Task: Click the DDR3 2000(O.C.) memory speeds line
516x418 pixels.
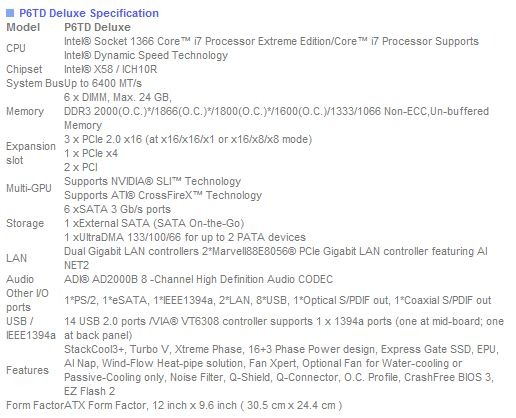Action: pos(276,111)
